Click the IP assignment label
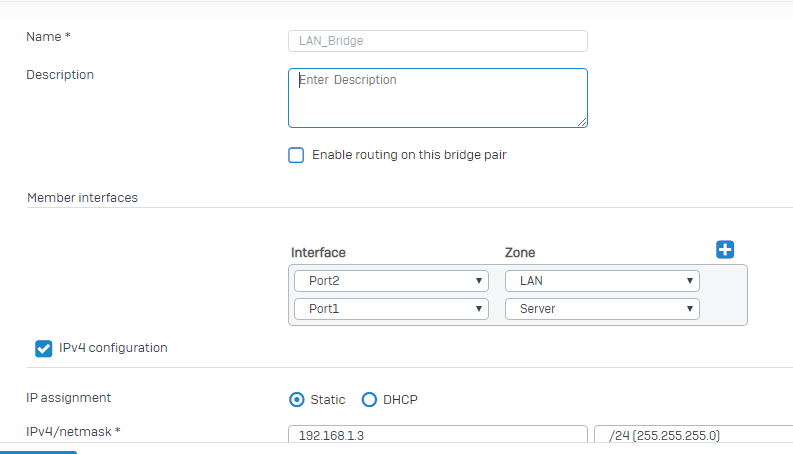This screenshot has height=454, width=793. [x=68, y=397]
